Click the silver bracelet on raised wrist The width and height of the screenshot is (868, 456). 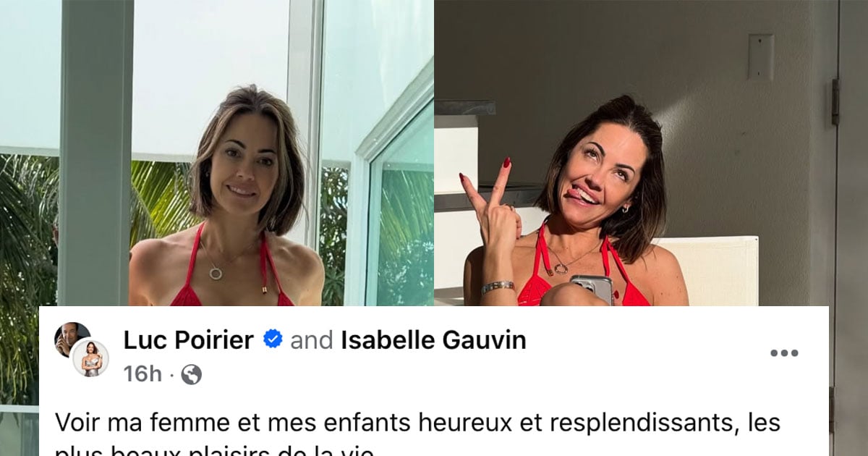pyautogui.click(x=498, y=287)
